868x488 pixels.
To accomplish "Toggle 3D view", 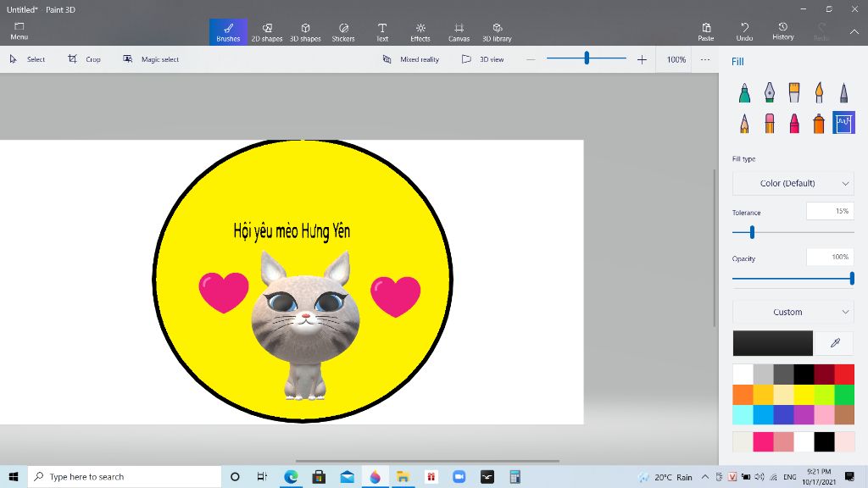I will [x=482, y=59].
